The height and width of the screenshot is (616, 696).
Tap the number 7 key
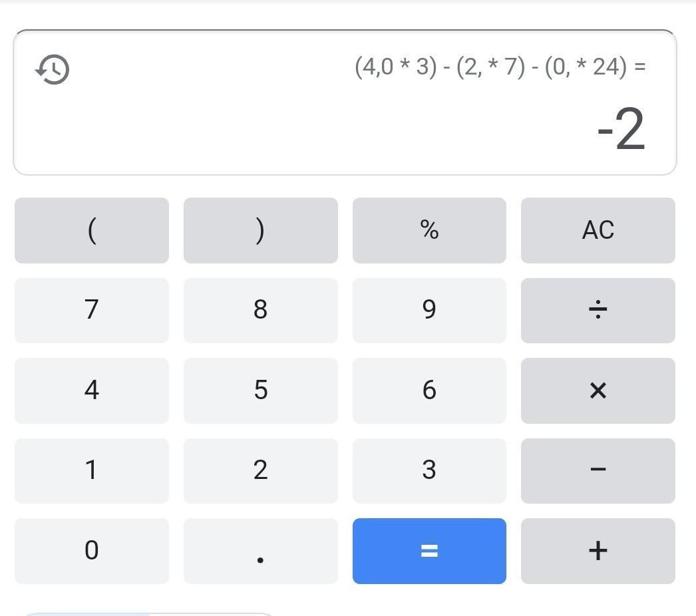coord(92,310)
